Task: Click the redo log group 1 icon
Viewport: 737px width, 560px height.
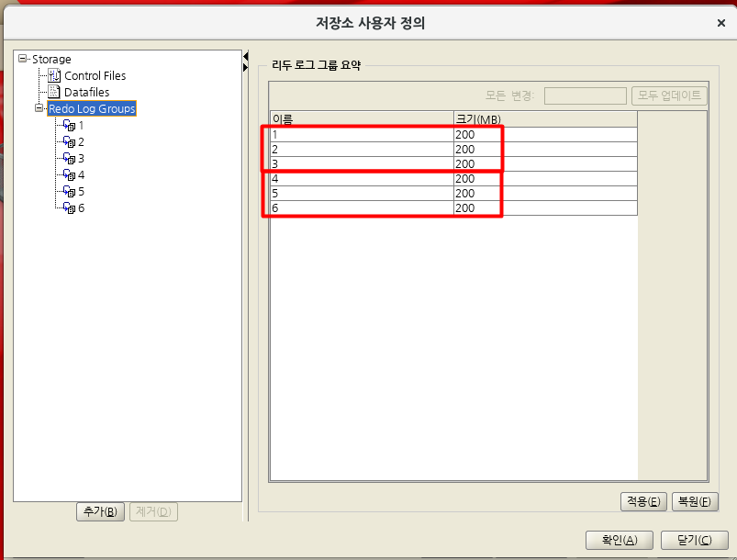Action: [x=69, y=125]
